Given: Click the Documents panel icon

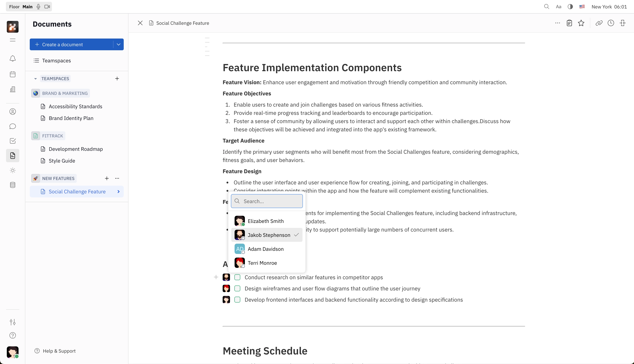Looking at the screenshot, I should (x=13, y=155).
